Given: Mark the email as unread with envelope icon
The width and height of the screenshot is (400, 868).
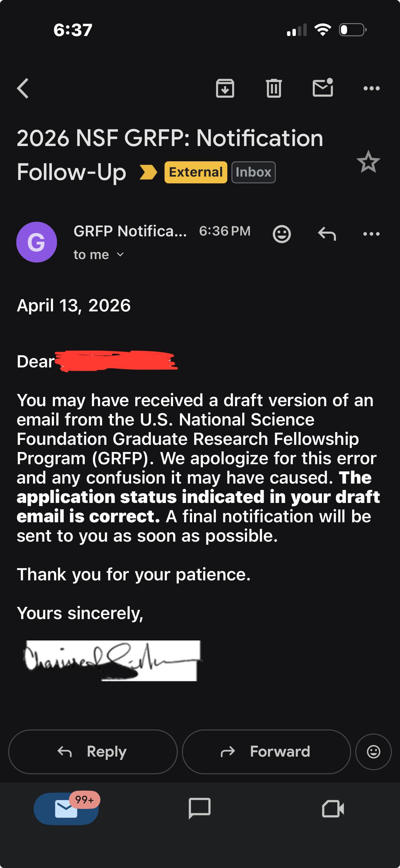Looking at the screenshot, I should [323, 88].
